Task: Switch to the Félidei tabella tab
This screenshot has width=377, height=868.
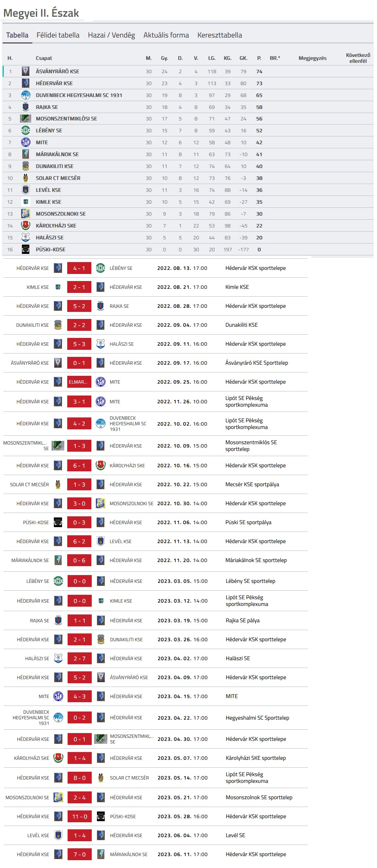Action: (x=58, y=35)
